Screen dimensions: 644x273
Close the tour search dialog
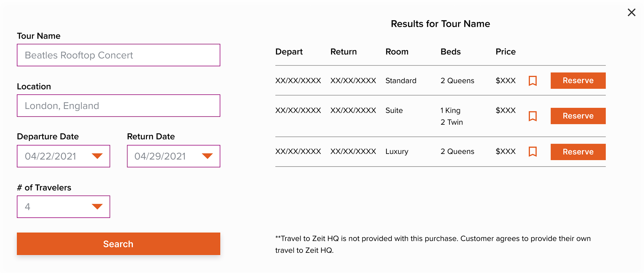[x=632, y=12]
